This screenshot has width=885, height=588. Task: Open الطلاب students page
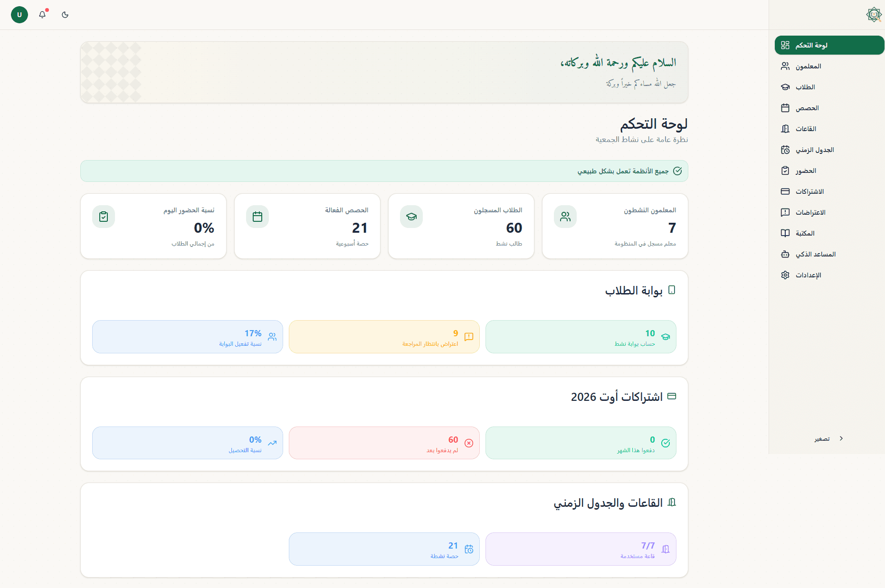pyautogui.click(x=829, y=87)
